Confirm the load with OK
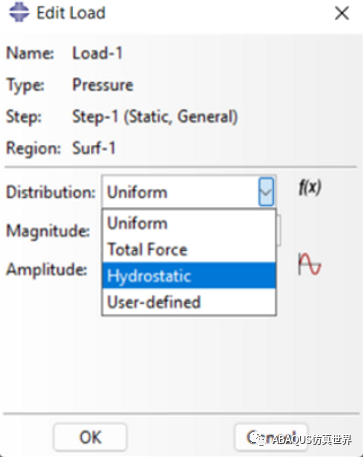 click(90, 437)
